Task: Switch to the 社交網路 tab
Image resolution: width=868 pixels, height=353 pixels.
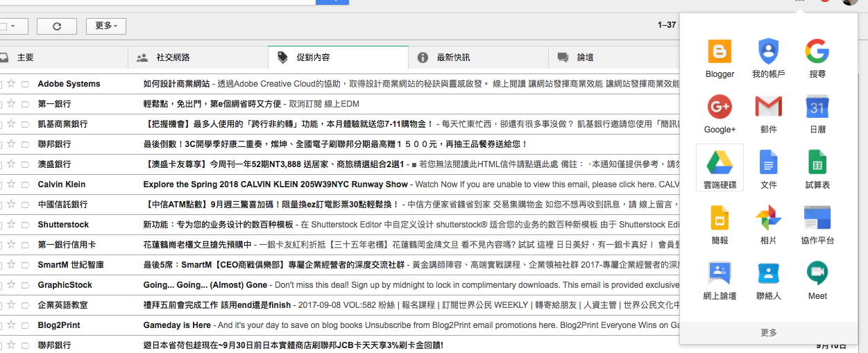Action: click(x=198, y=58)
